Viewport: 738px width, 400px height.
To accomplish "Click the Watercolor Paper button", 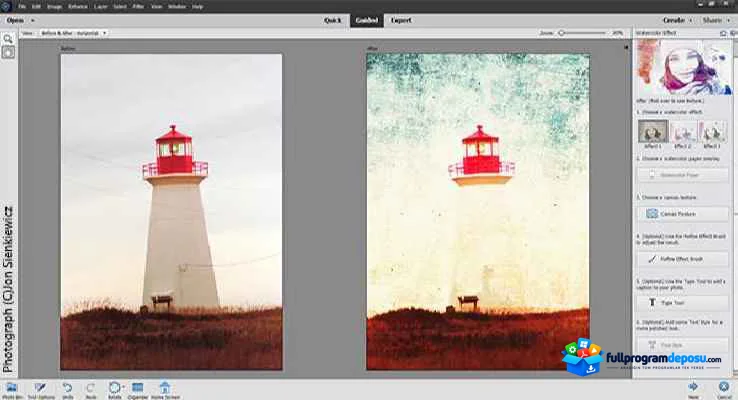I will (x=682, y=175).
